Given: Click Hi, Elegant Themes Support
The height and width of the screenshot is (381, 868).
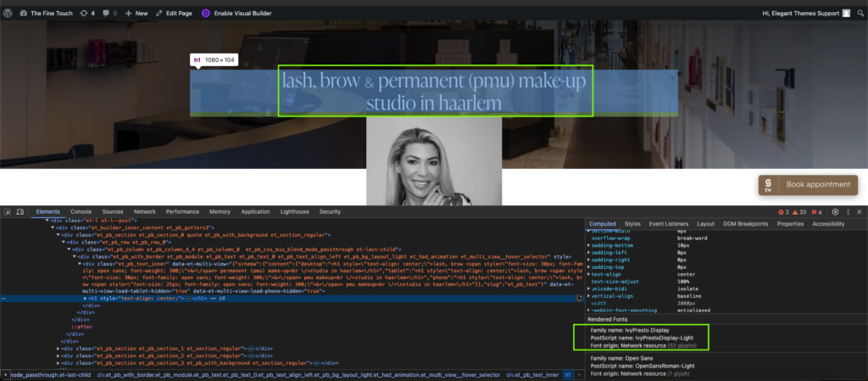Looking at the screenshot, I should (x=801, y=14).
